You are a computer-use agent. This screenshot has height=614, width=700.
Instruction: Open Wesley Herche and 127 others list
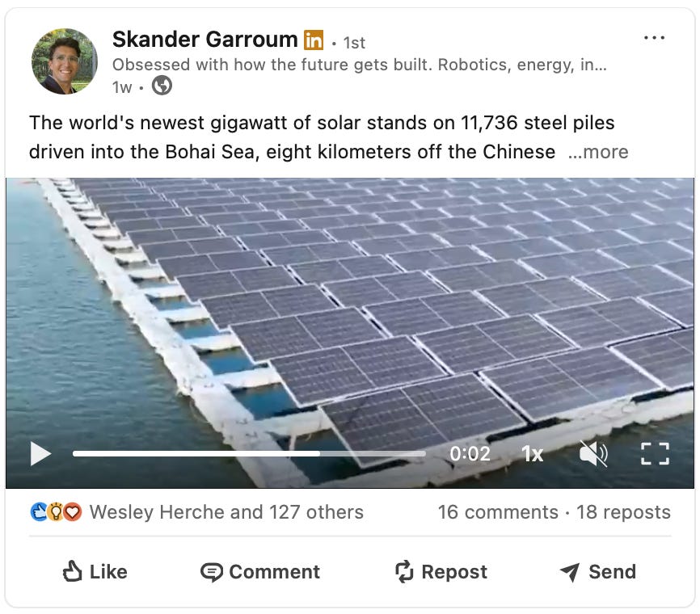(x=226, y=512)
